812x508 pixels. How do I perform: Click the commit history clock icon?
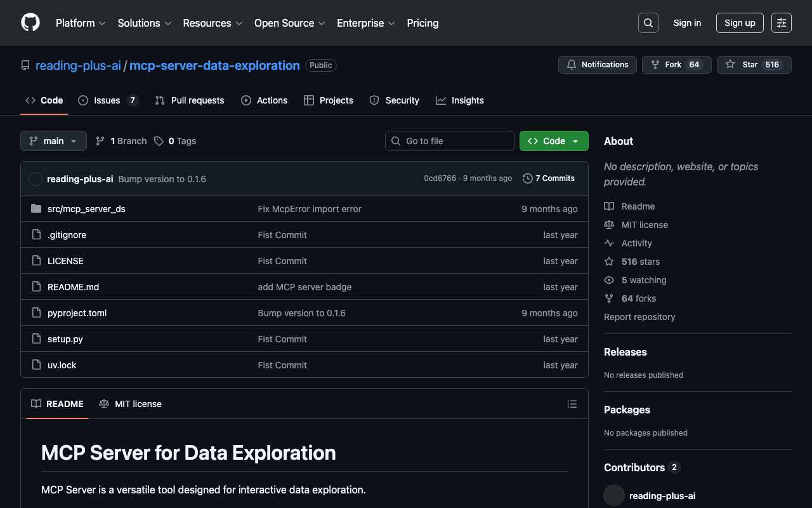[x=527, y=178]
